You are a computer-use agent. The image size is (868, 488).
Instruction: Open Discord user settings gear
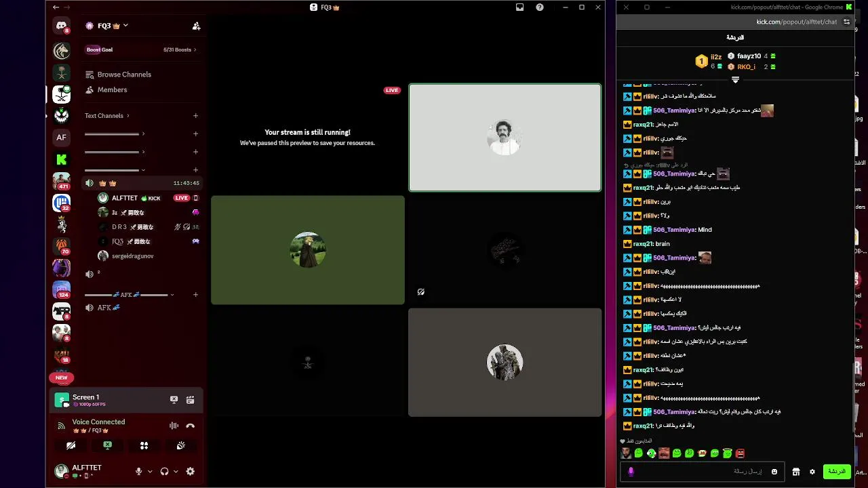191,471
